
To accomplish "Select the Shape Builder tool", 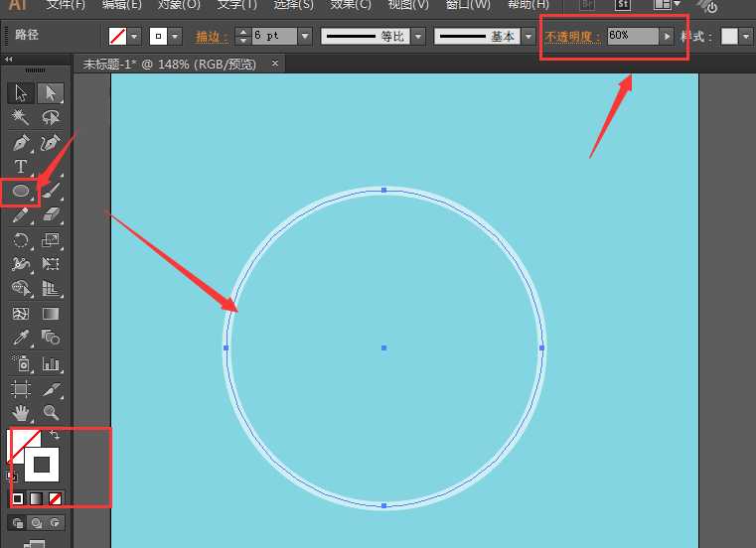I will click(x=21, y=288).
